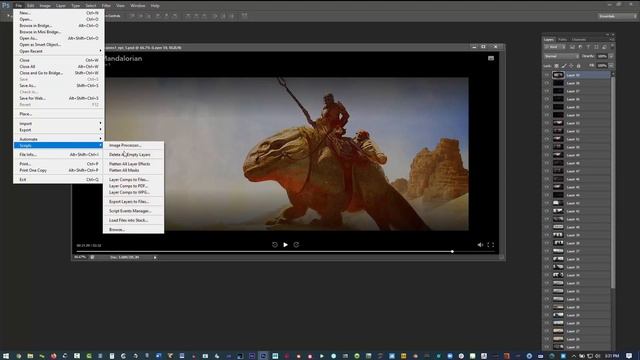
Task: Toggle the layer filtering switch
Action: (612, 47)
